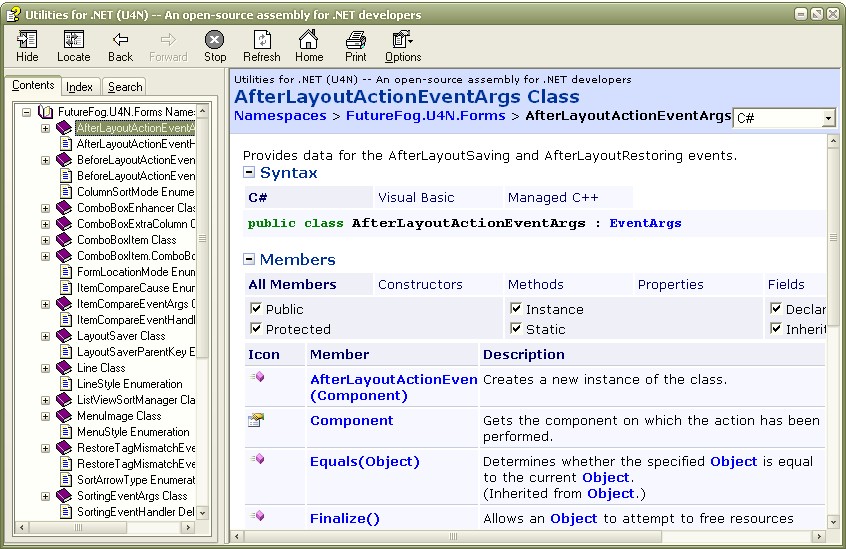
Task: Click the topic pane horizontal scrollbar thumb
Action: [x=452, y=536]
